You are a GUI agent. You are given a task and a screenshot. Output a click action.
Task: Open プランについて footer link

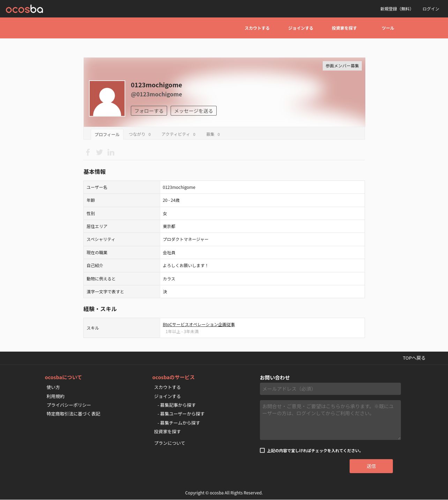tap(170, 443)
